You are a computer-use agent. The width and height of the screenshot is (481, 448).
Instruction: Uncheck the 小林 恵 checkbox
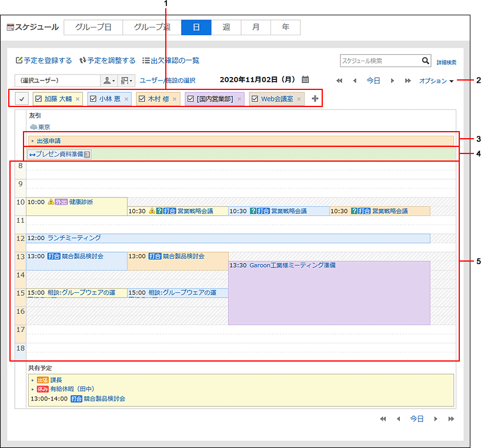(93, 99)
